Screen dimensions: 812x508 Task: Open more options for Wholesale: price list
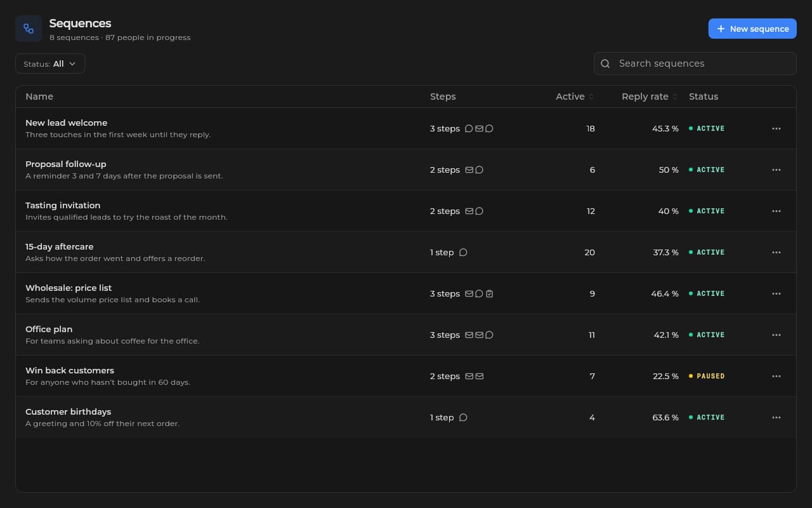pyautogui.click(x=776, y=293)
